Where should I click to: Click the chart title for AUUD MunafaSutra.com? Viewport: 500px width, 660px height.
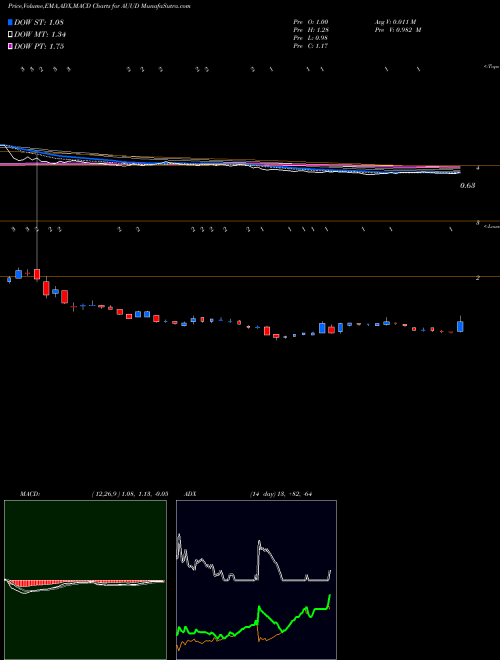[99, 7]
